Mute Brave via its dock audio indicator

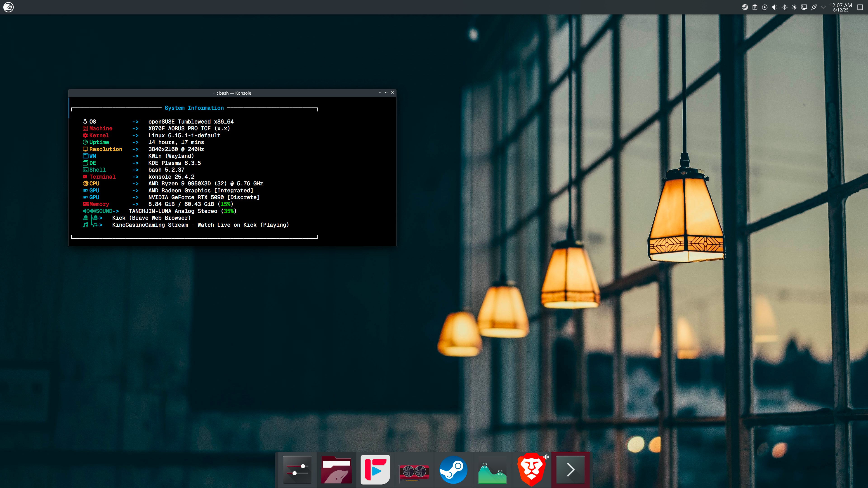coord(546,457)
